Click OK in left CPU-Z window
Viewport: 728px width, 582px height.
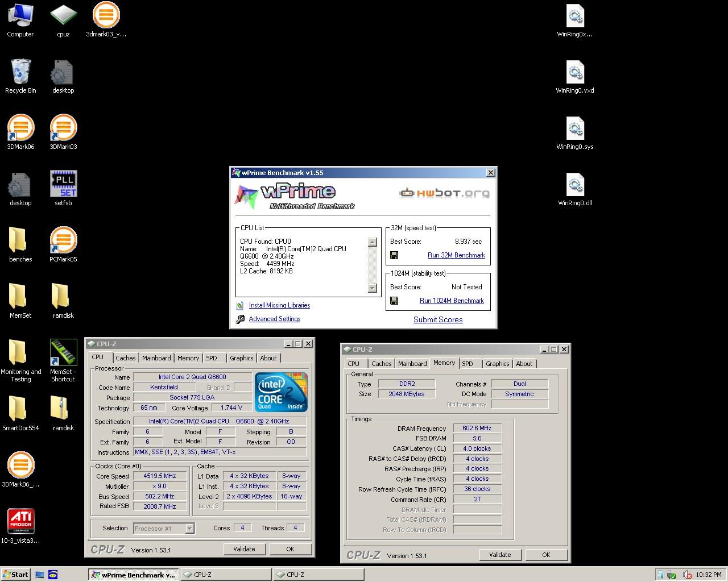tap(290, 549)
